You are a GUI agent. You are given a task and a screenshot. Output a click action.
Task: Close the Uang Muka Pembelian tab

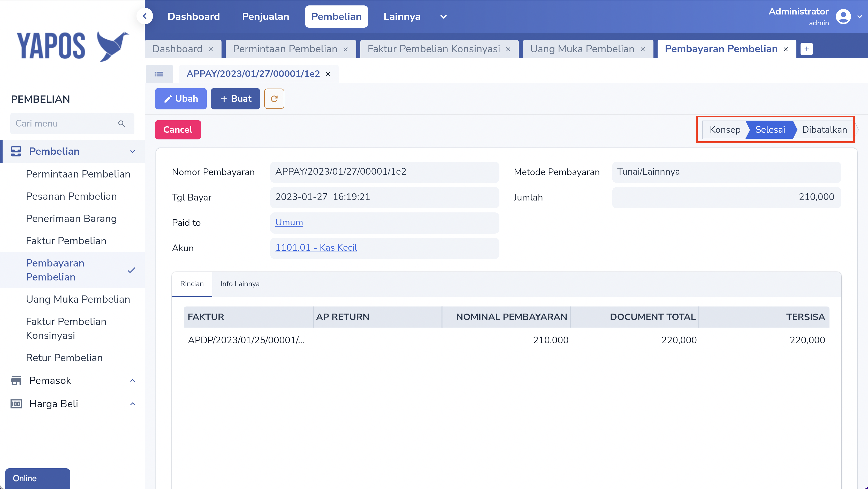click(643, 49)
